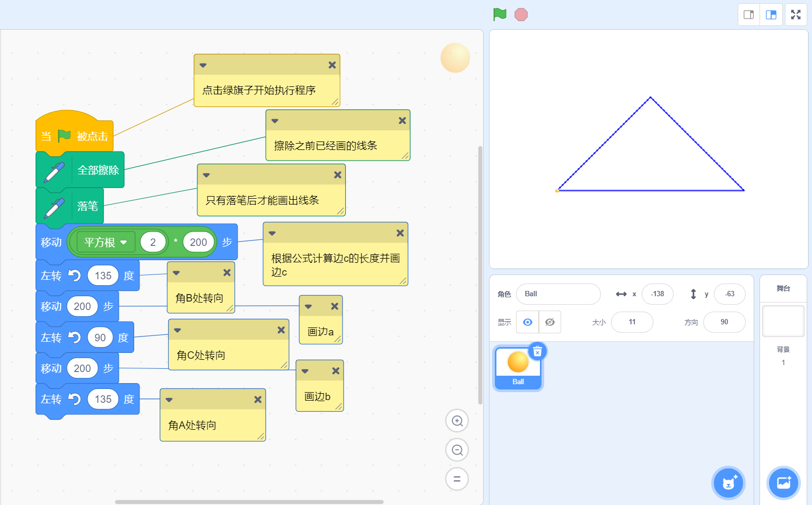Collapse the 擦除之前已经画的线条 comment

[275, 121]
